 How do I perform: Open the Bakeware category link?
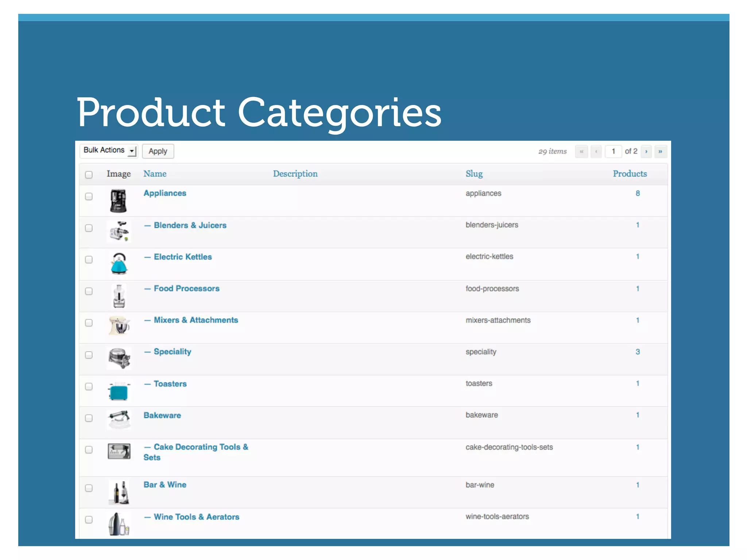[162, 415]
